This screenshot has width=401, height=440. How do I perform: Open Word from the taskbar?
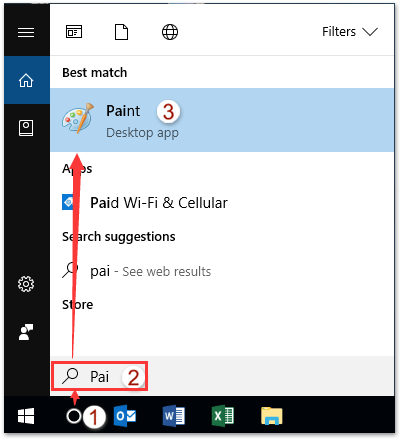point(174,416)
